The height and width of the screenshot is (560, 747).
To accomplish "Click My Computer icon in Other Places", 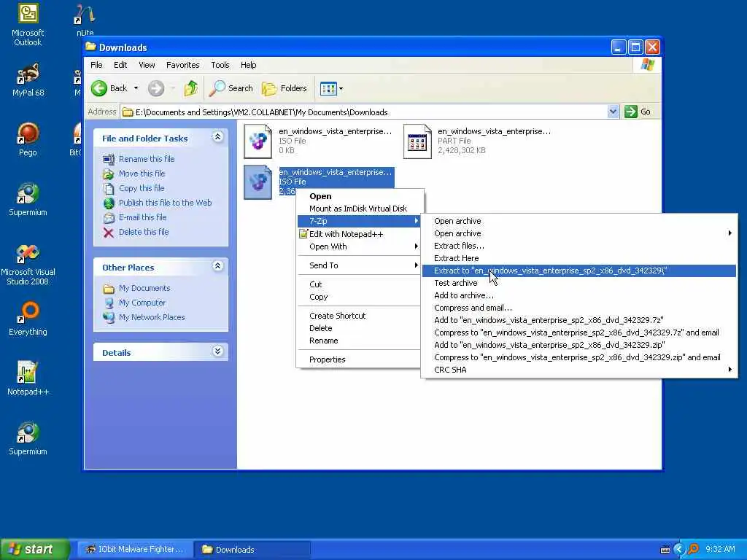I will (x=109, y=303).
